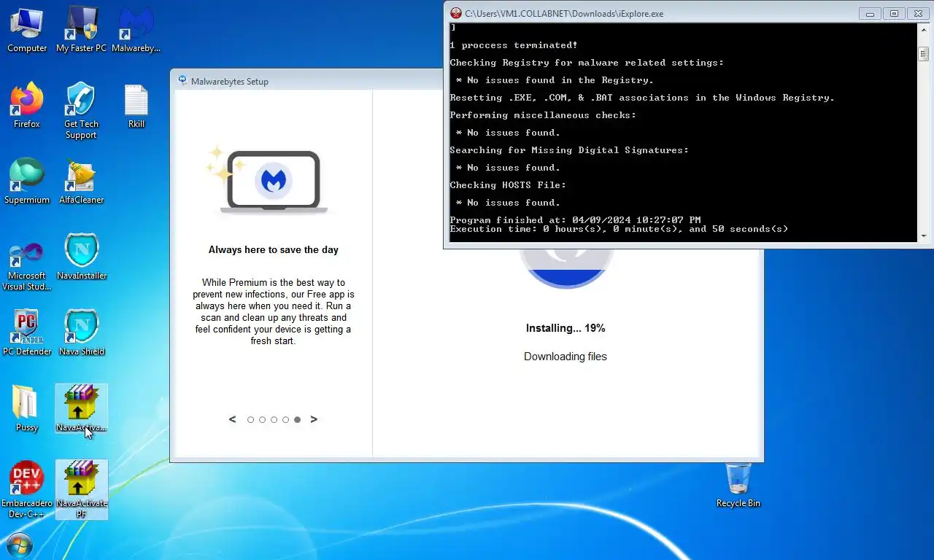Show previous slide in Malwarebytes Setup
The image size is (934, 560).
[232, 419]
